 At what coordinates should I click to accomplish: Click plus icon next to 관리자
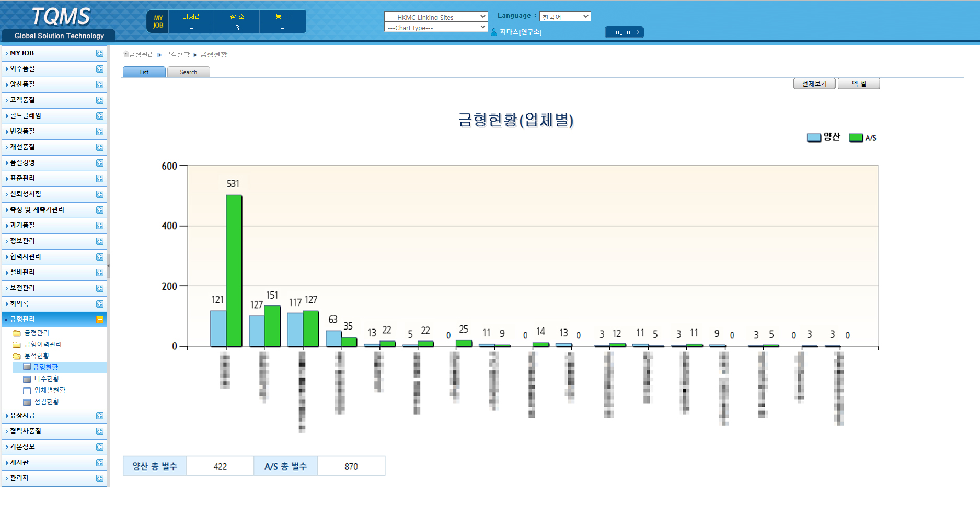[100, 478]
